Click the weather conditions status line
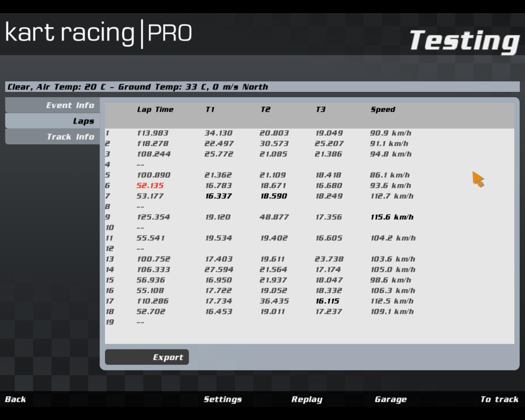 point(262,87)
